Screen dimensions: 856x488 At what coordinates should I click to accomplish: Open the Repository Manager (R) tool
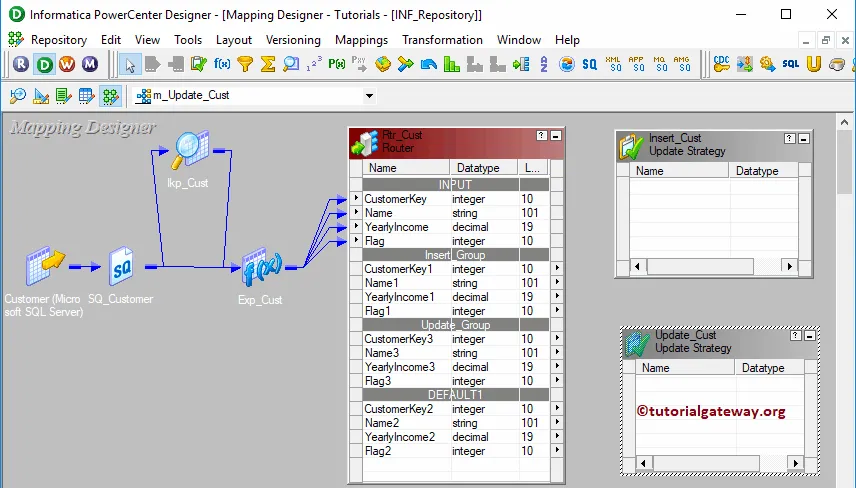coord(21,64)
